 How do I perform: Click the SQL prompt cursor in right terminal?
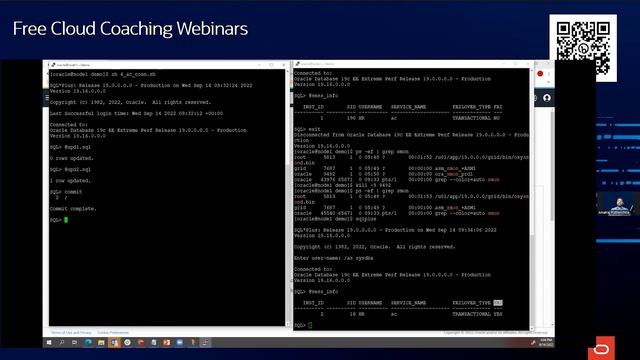click(x=310, y=325)
